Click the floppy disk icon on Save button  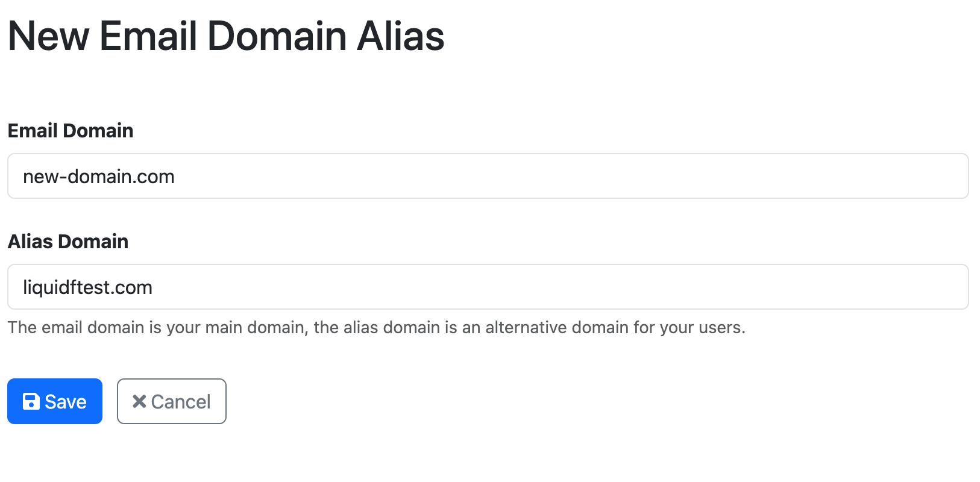click(31, 401)
